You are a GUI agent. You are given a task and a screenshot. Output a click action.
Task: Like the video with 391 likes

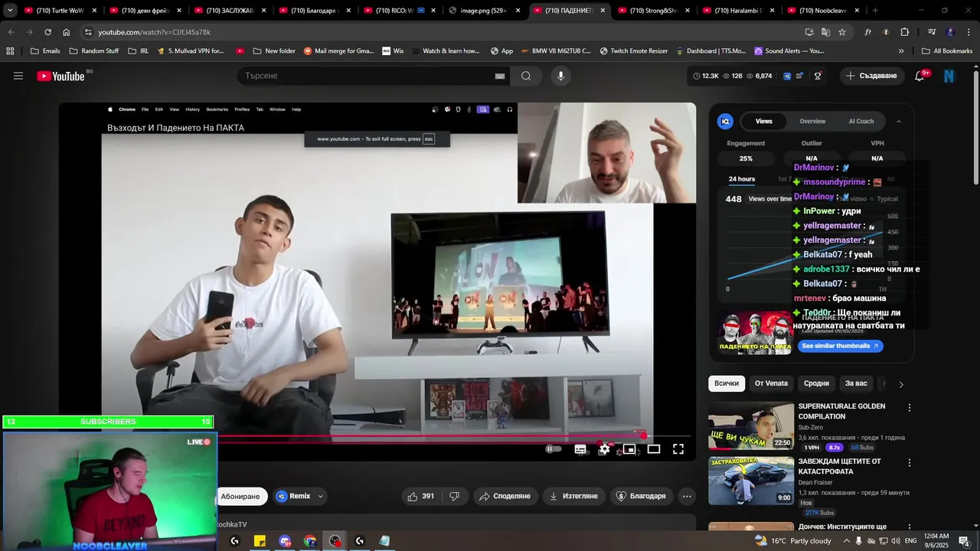click(x=421, y=496)
